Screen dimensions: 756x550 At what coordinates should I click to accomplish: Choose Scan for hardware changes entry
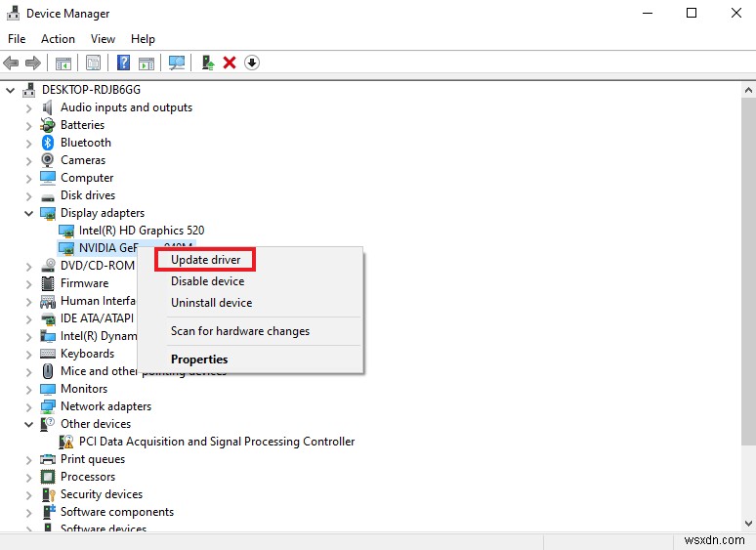click(x=240, y=331)
